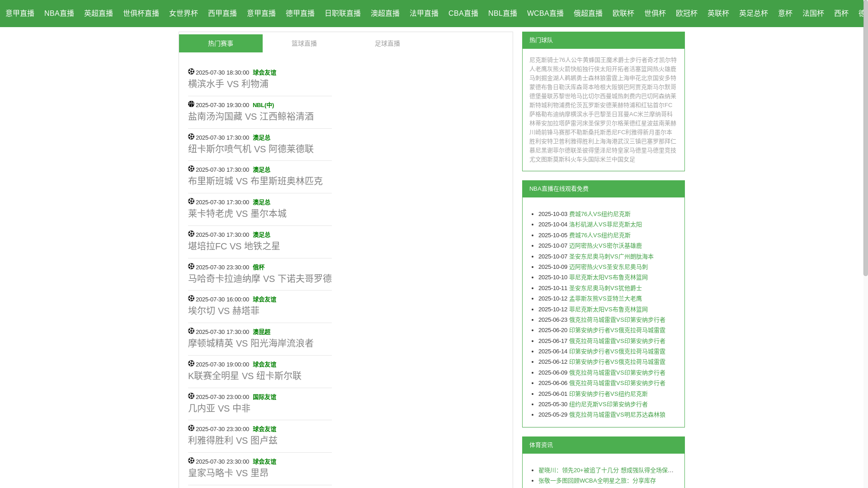Open 英联杯 navigation item
Image resolution: width=868 pixels, height=488 pixels.
(x=718, y=14)
